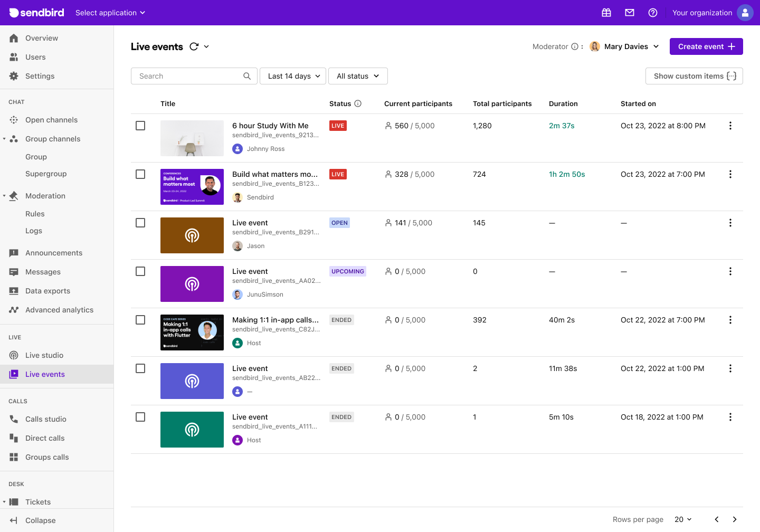Click the organization profile avatar icon

pyautogui.click(x=745, y=13)
